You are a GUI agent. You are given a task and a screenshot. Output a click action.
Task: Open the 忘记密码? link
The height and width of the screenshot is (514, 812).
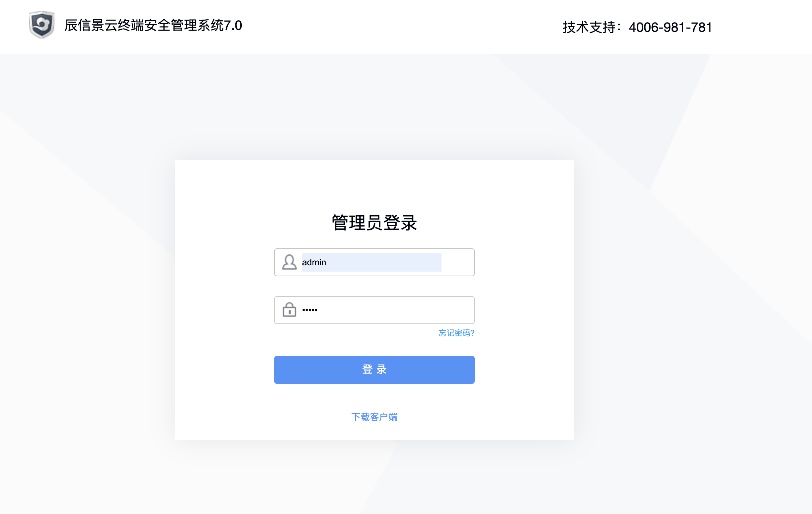(x=456, y=333)
